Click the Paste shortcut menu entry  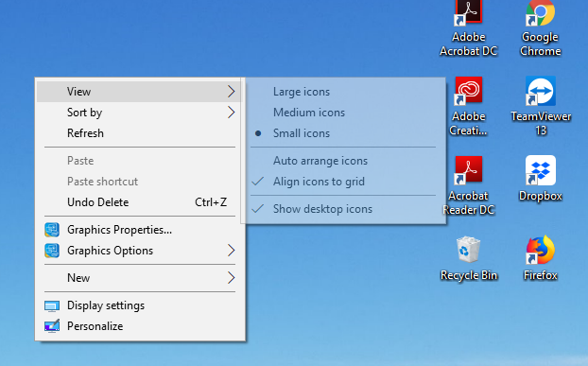tap(140, 182)
